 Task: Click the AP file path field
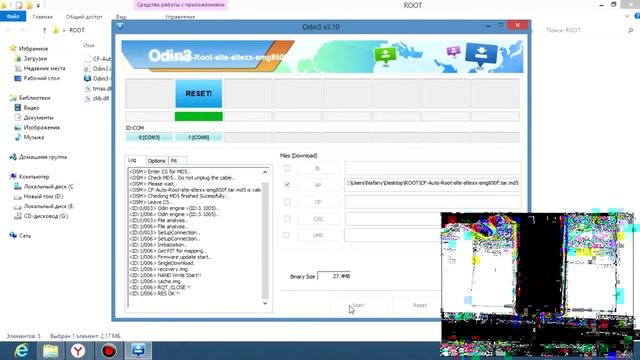pyautogui.click(x=433, y=184)
